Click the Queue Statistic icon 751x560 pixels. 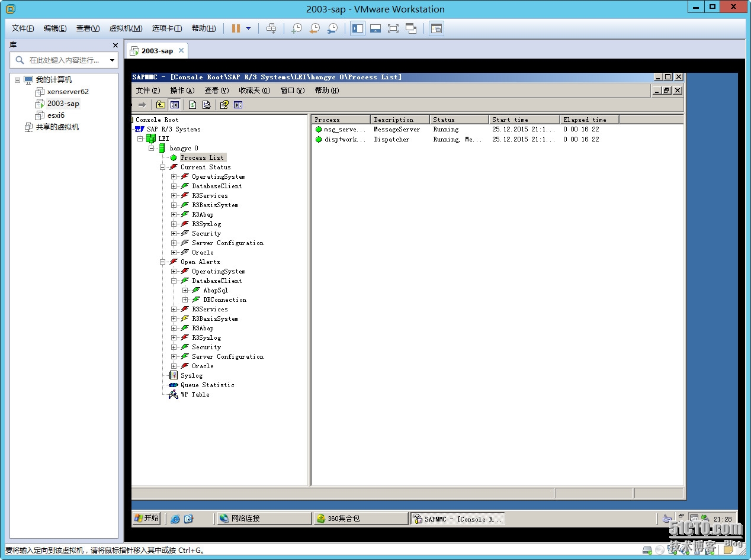pyautogui.click(x=174, y=385)
